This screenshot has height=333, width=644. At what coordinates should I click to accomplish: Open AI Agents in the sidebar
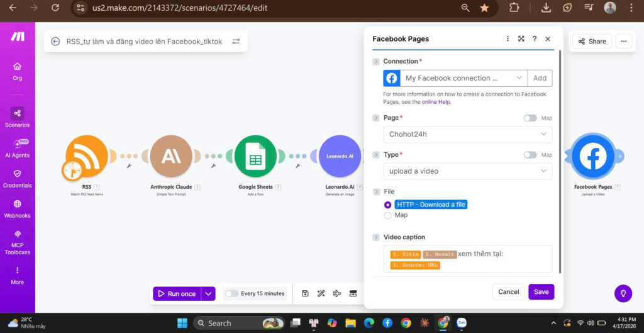pyautogui.click(x=17, y=148)
